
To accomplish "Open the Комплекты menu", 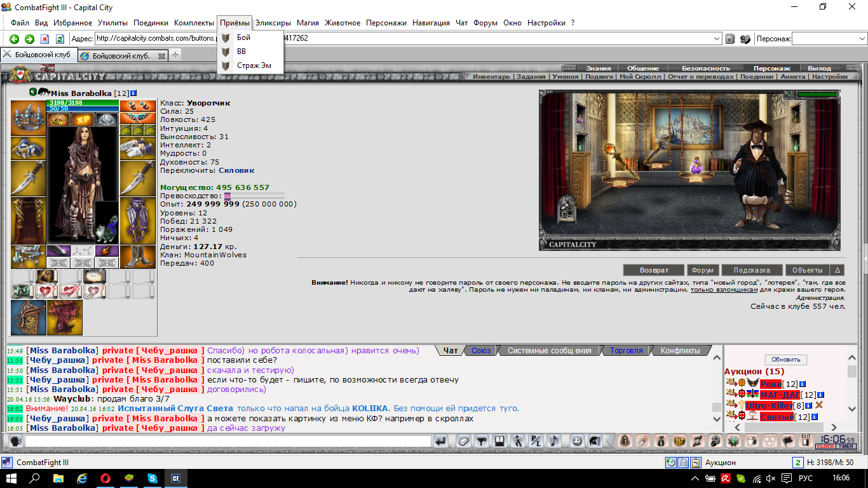I will coord(194,23).
